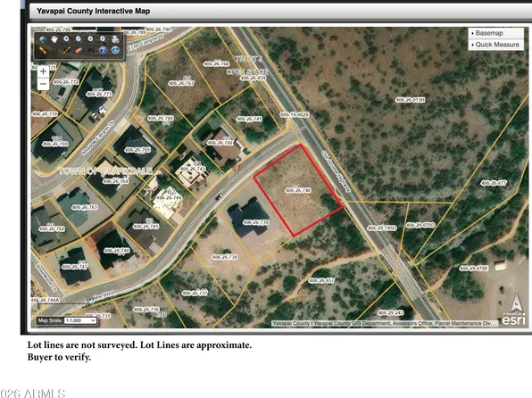Click parcel label 406-26-013H

(x=411, y=100)
